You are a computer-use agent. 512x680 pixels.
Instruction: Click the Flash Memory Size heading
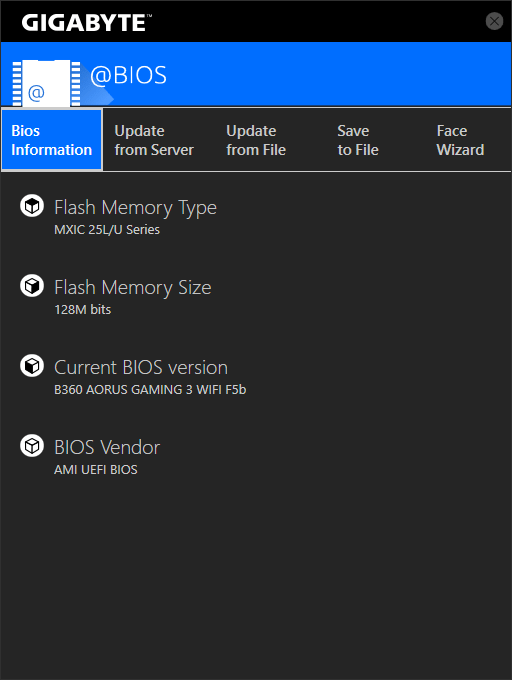[133, 288]
